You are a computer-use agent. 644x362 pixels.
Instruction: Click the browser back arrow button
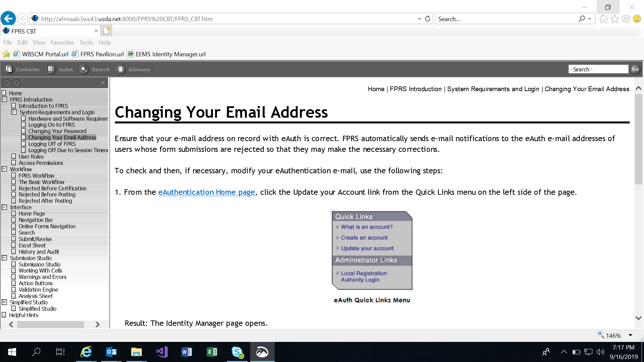(8, 18)
